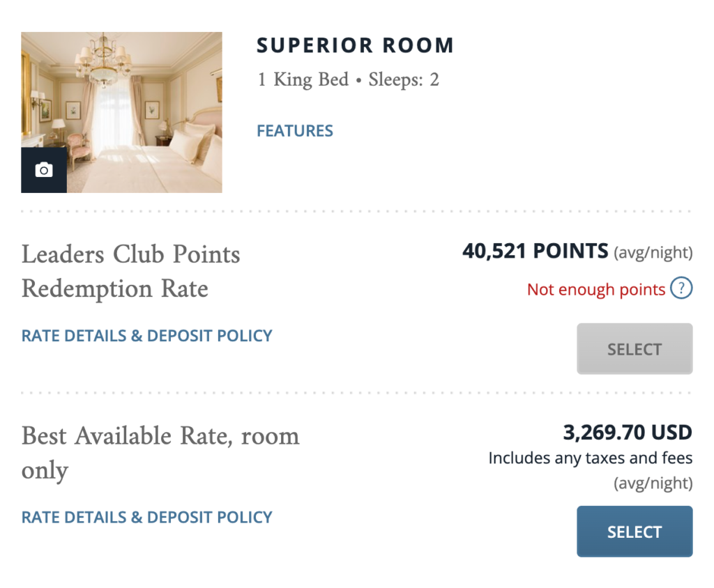Open Rate Details under Best Available Rate

coord(146,518)
